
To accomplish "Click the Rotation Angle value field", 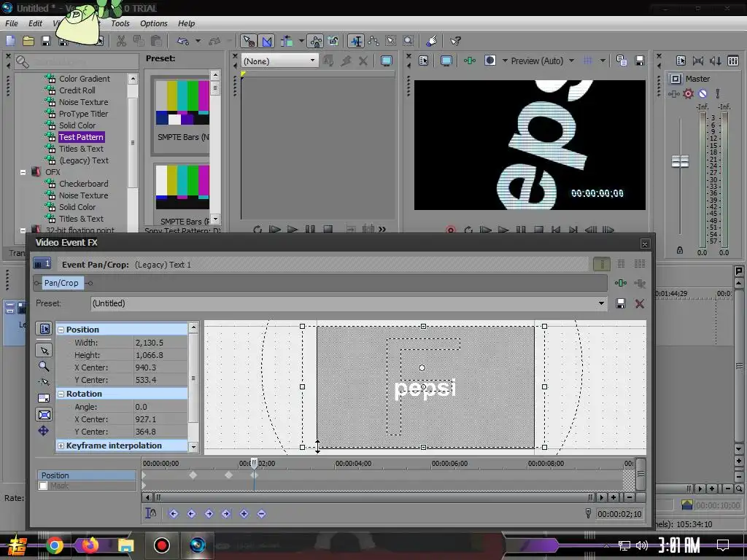I will click(160, 407).
